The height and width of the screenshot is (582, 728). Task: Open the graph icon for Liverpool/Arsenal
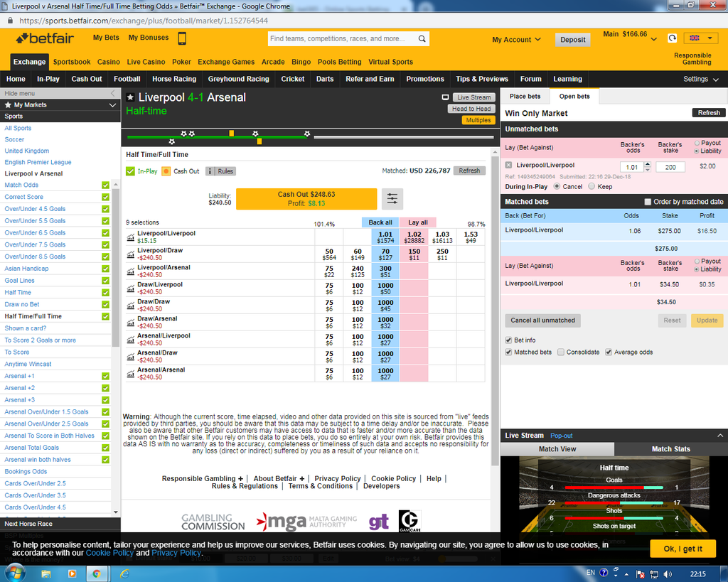[x=131, y=271]
